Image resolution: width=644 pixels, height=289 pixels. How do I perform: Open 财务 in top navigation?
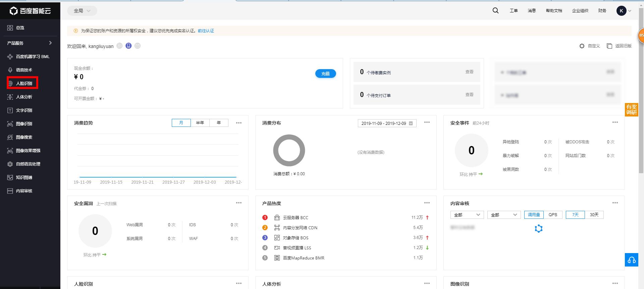602,11
